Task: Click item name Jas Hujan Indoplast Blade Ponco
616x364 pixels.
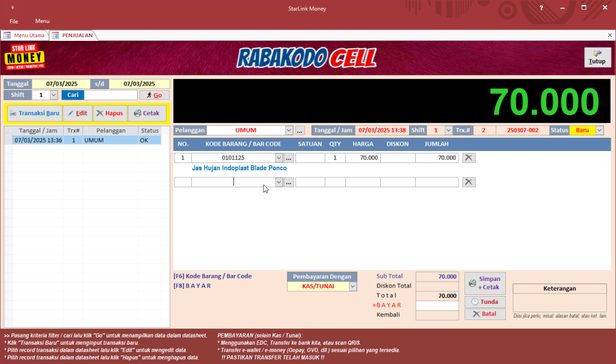Action: (x=239, y=168)
